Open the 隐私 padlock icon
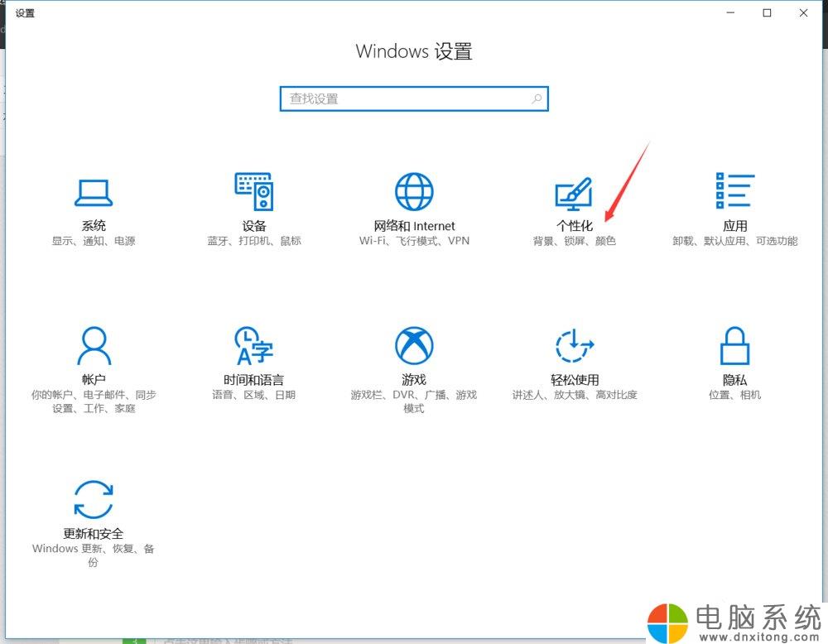 click(735, 346)
